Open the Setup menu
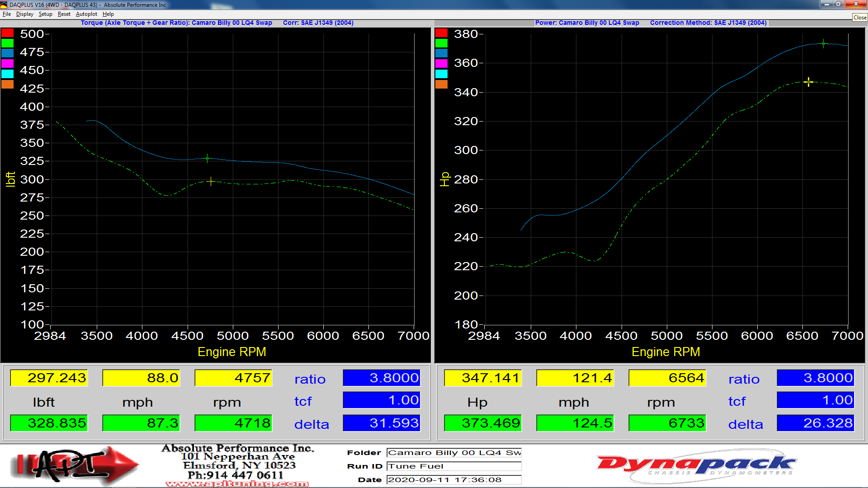This screenshot has width=868, height=488. coord(45,14)
